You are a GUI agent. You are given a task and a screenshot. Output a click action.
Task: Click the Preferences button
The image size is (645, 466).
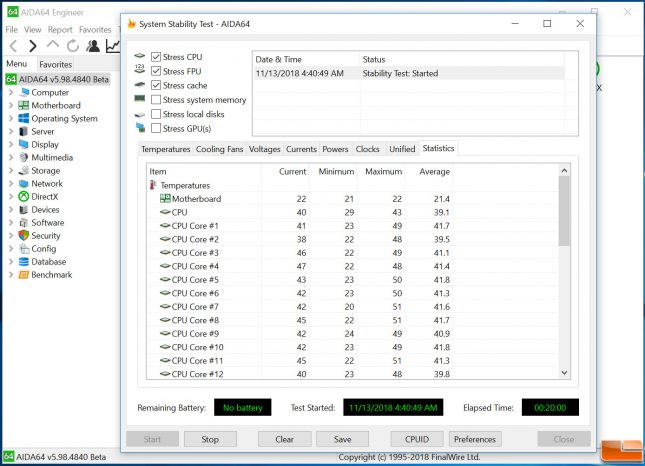coord(475,439)
